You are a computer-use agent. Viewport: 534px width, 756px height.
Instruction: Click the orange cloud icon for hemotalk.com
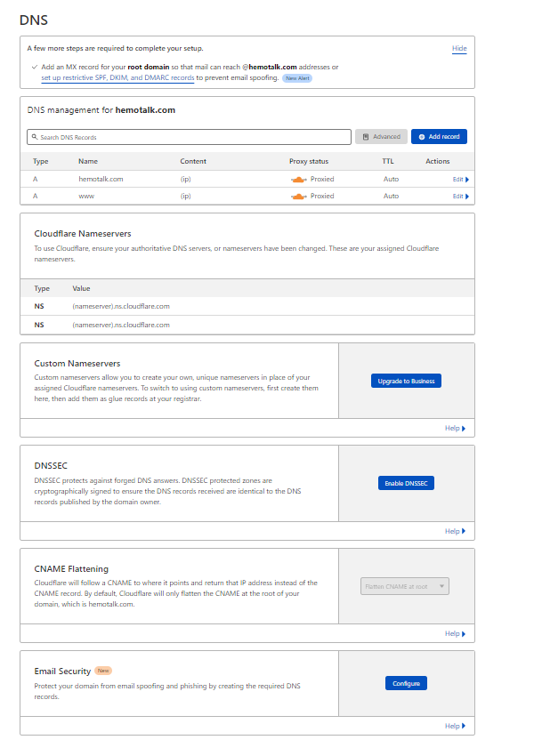pyautogui.click(x=298, y=179)
